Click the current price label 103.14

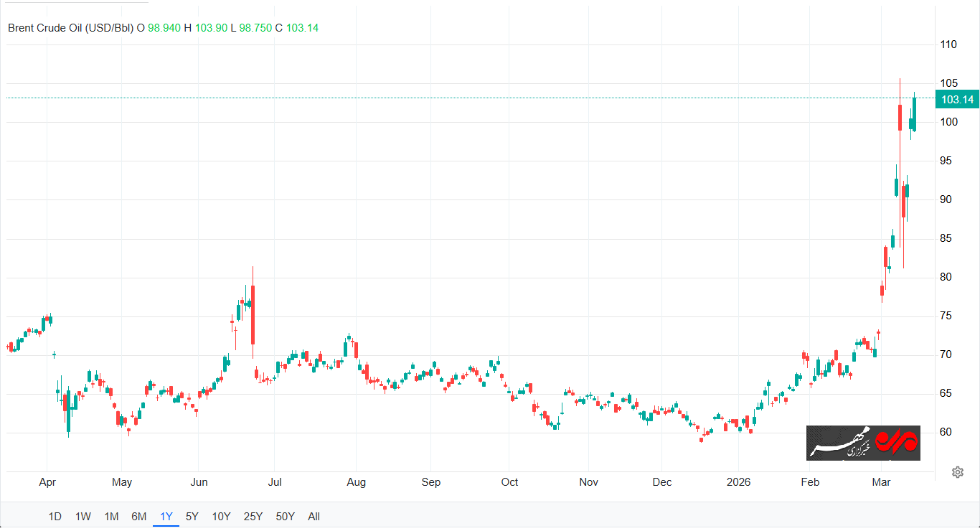coord(957,100)
